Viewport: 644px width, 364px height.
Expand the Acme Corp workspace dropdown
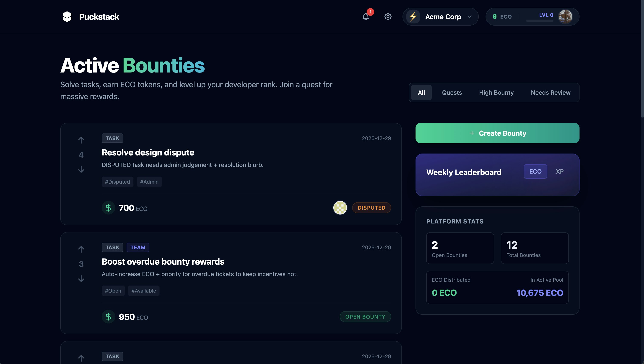tap(470, 17)
